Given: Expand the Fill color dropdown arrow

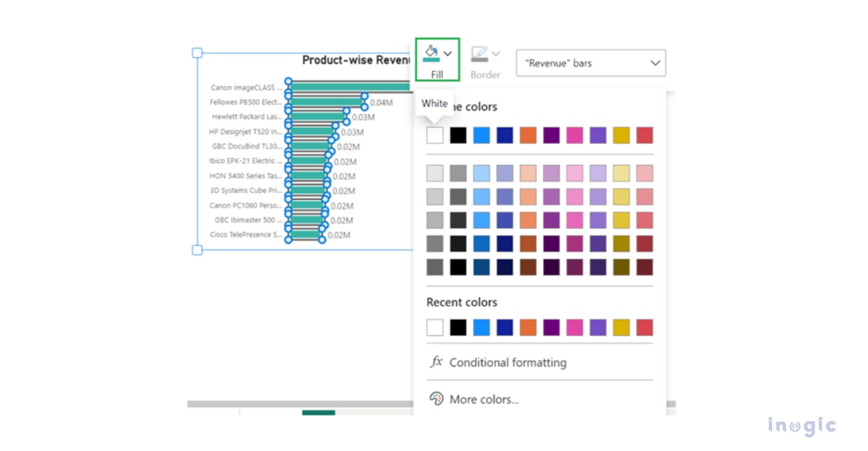Looking at the screenshot, I should pyautogui.click(x=448, y=53).
